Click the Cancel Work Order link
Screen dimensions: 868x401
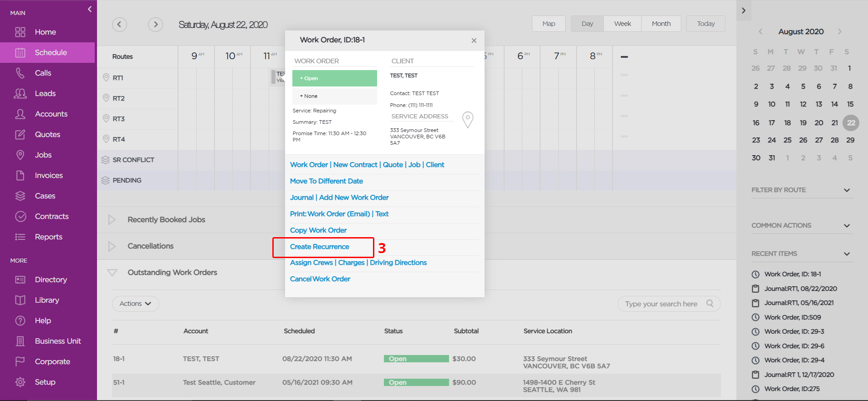[x=320, y=279]
